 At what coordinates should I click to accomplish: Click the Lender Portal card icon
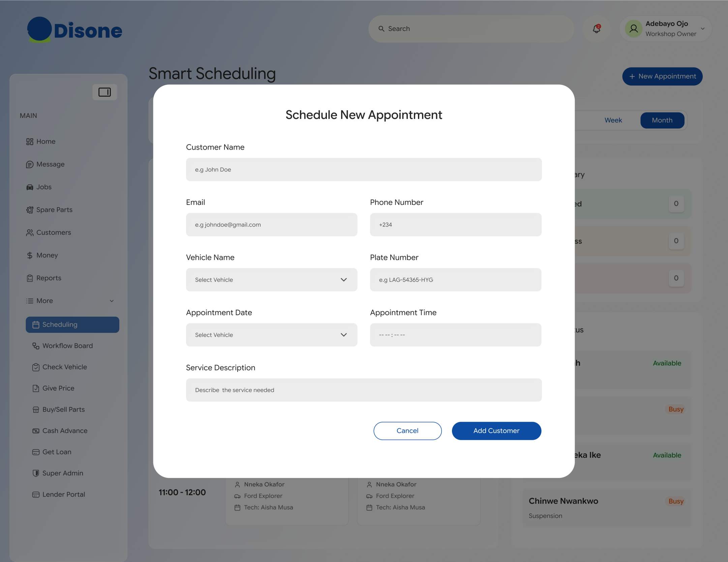pyautogui.click(x=36, y=495)
